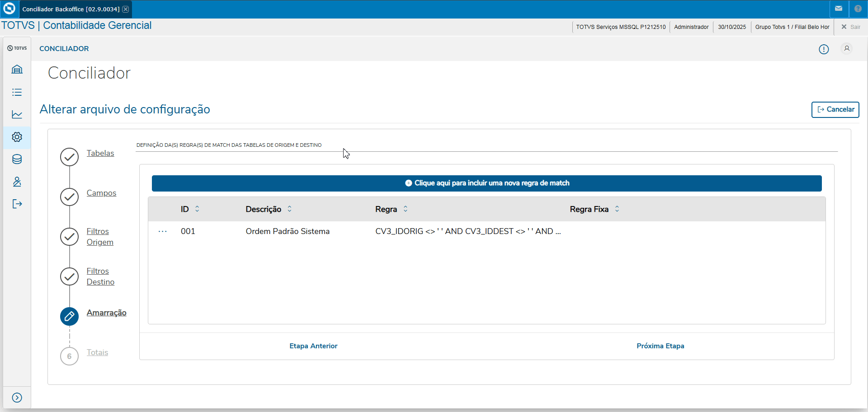Image resolution: width=868 pixels, height=412 pixels.
Task: Close the Conciliador Backoffice tab
Action: [x=126, y=9]
